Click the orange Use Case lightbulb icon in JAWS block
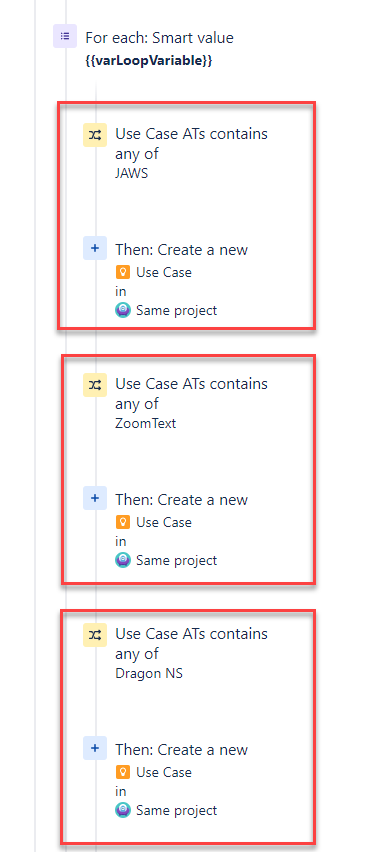 [x=123, y=272]
